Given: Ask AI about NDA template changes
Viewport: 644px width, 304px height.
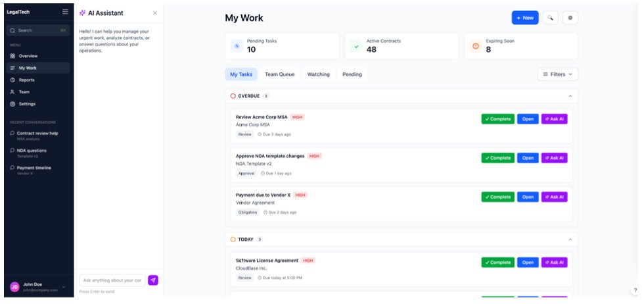Looking at the screenshot, I should click(x=555, y=158).
